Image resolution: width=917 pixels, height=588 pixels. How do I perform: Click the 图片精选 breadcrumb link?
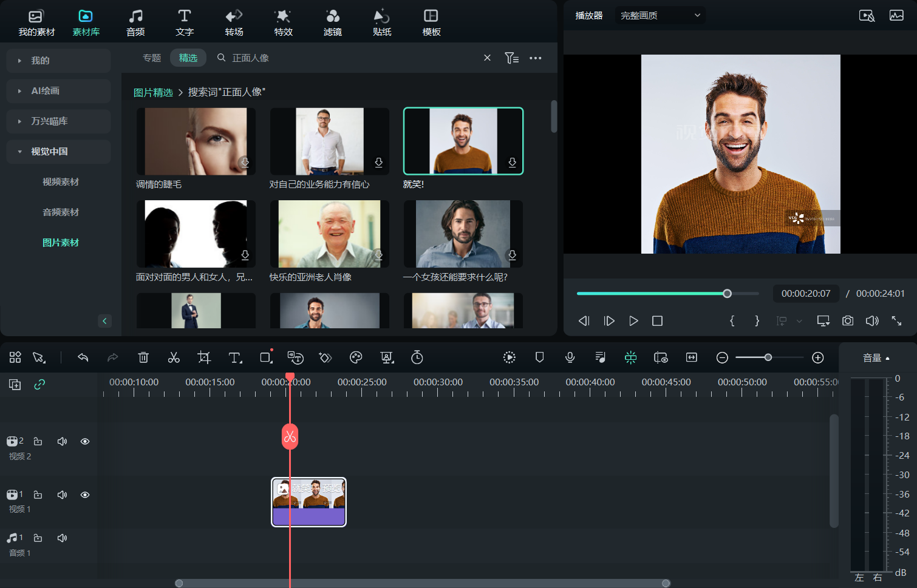pos(153,92)
